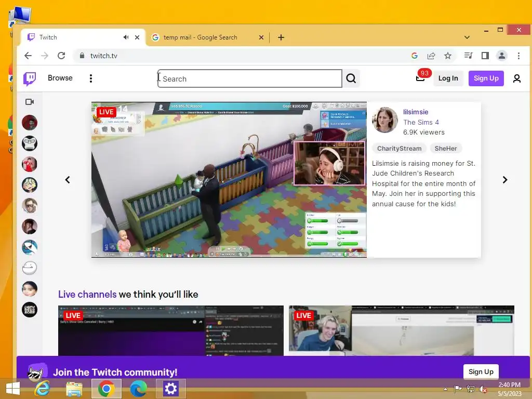Screen dimensions: 532x399
Task: Open last sidebar channel black logo avatar
Action: pyautogui.click(x=30, y=310)
